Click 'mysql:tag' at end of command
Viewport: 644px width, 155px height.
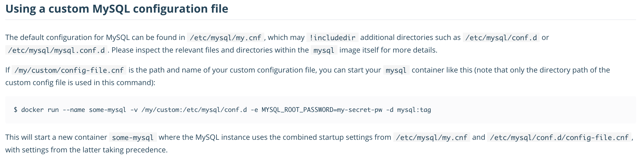[x=414, y=110]
